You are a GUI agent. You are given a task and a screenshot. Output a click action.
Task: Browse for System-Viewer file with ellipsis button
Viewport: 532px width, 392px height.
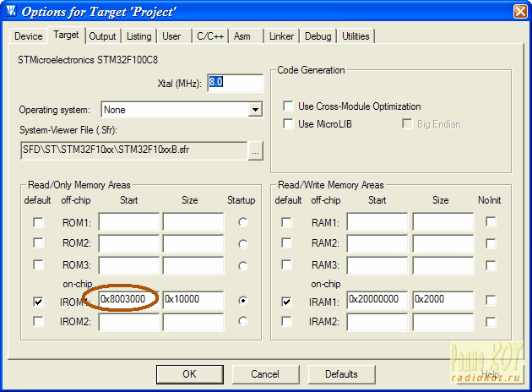[x=256, y=150]
